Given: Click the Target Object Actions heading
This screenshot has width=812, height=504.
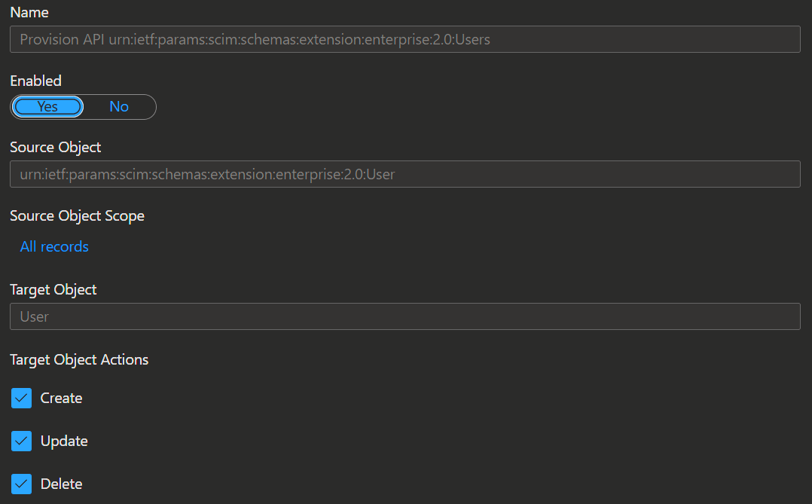Looking at the screenshot, I should 79,359.
